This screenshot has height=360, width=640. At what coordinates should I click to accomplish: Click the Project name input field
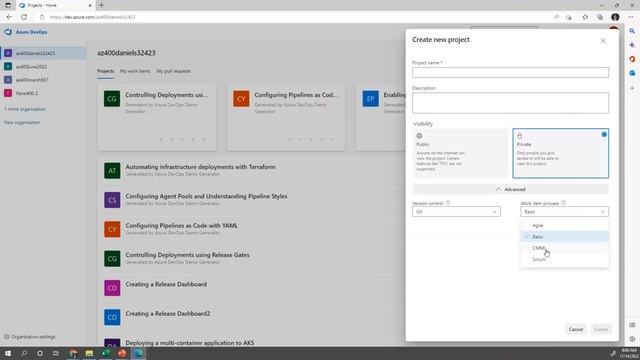pyautogui.click(x=510, y=73)
